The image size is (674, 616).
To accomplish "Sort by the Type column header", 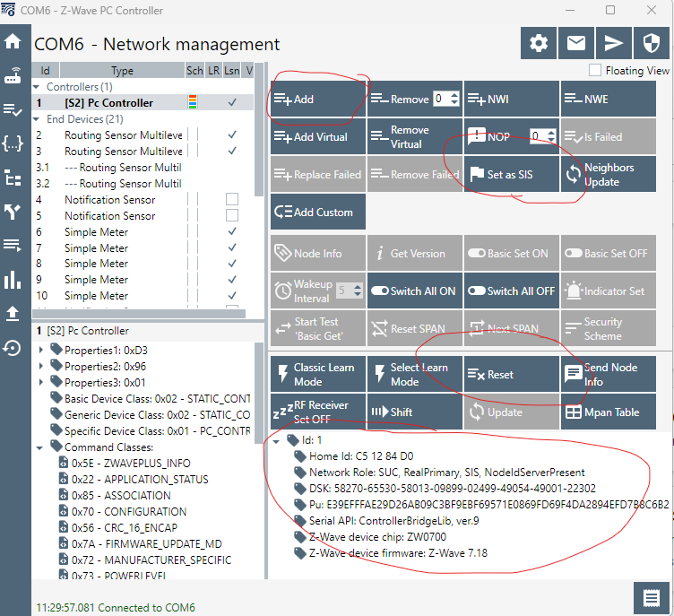I will tap(122, 70).
